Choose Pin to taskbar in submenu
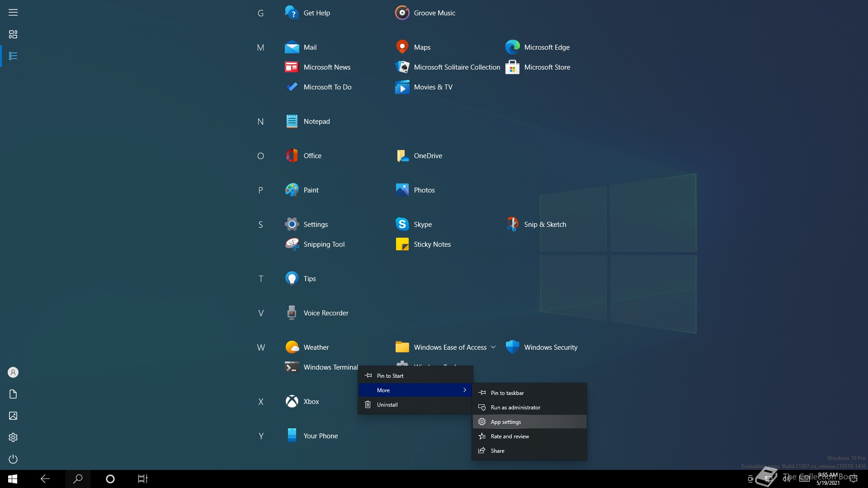Viewport: 868px width, 488px height. click(x=529, y=393)
